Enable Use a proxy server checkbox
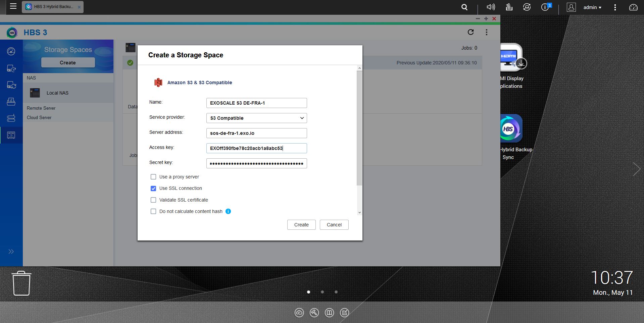Viewport: 644px width, 323px height. pyautogui.click(x=153, y=177)
